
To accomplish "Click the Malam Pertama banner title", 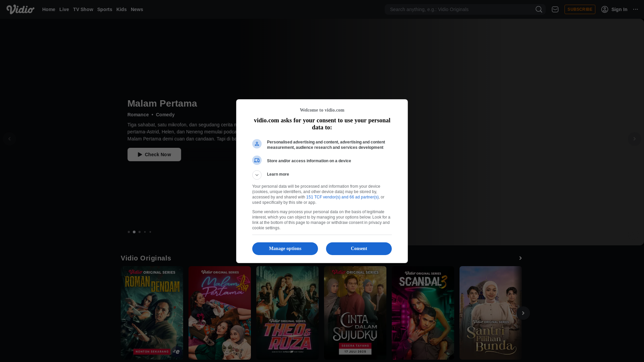I will (162, 104).
